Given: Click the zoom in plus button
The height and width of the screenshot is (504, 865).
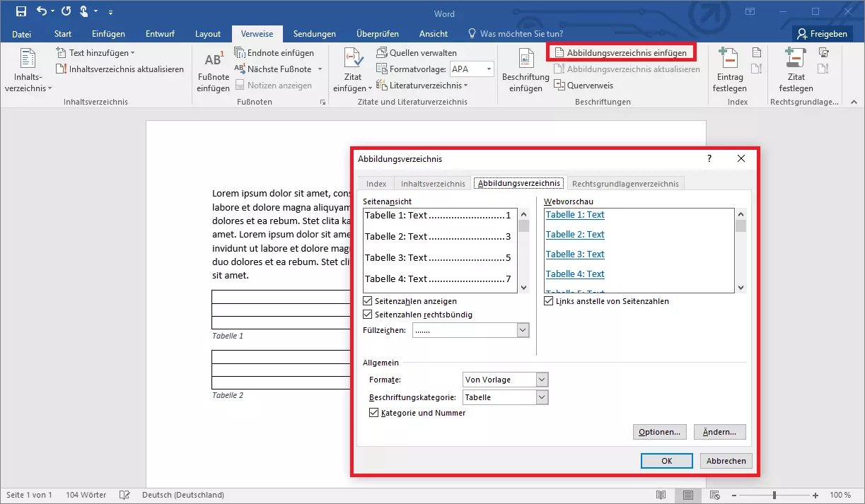Looking at the screenshot, I should click(x=815, y=495).
